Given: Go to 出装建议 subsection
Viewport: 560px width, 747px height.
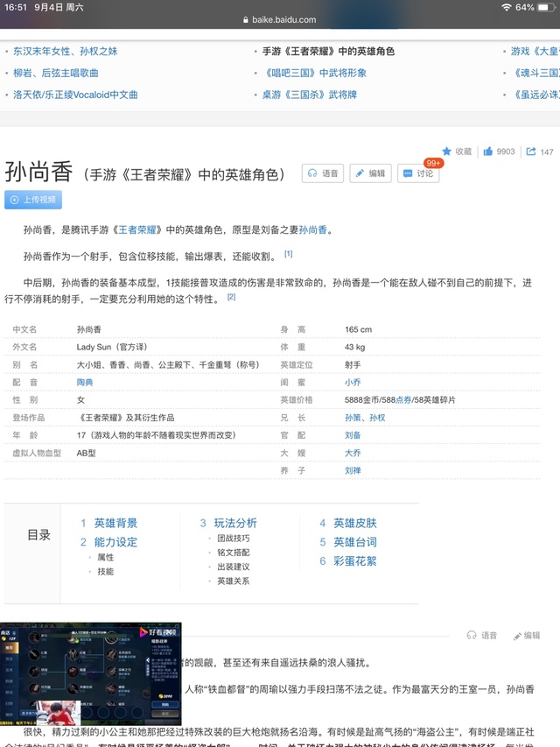Looking at the screenshot, I should point(234,567).
